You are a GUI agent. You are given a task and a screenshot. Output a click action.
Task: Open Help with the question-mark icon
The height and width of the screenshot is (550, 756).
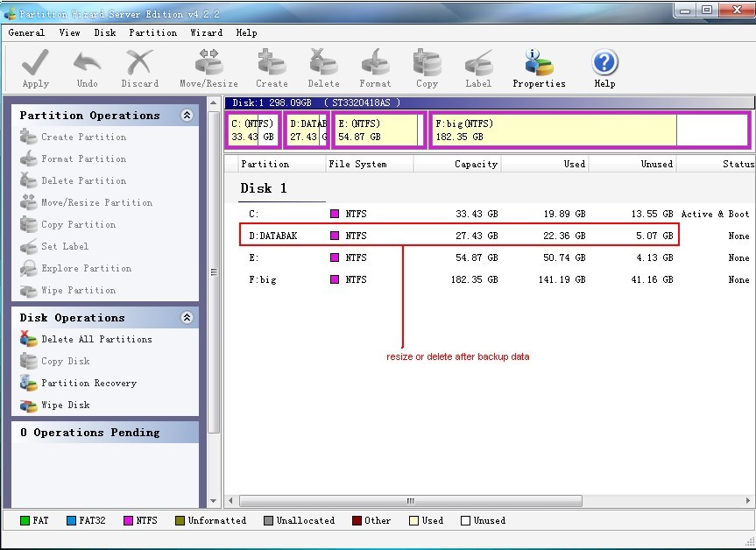point(604,62)
